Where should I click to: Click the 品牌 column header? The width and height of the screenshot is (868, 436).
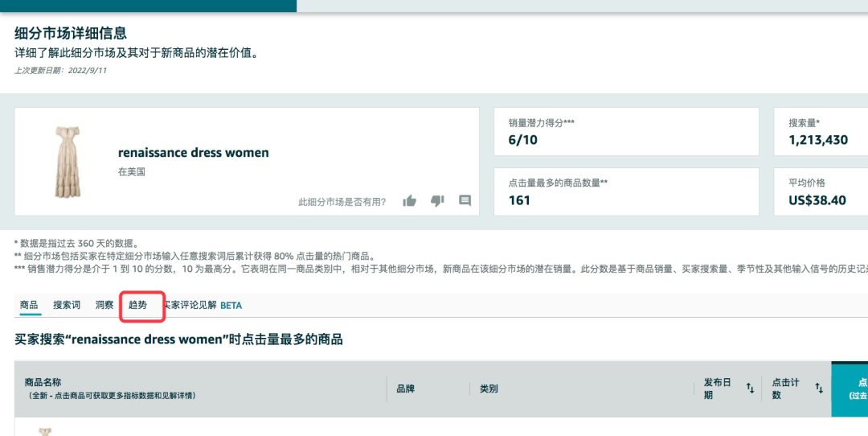[x=405, y=389]
